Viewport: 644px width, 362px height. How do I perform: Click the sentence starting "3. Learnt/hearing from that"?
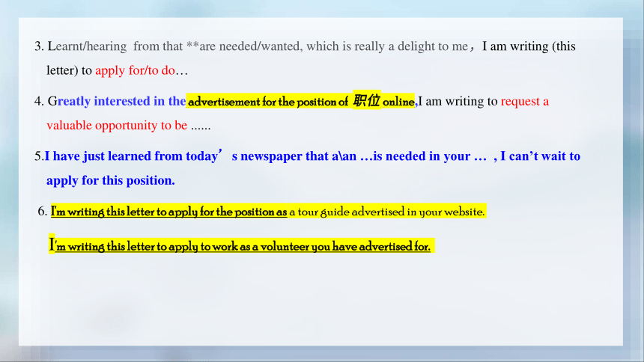click(x=305, y=58)
